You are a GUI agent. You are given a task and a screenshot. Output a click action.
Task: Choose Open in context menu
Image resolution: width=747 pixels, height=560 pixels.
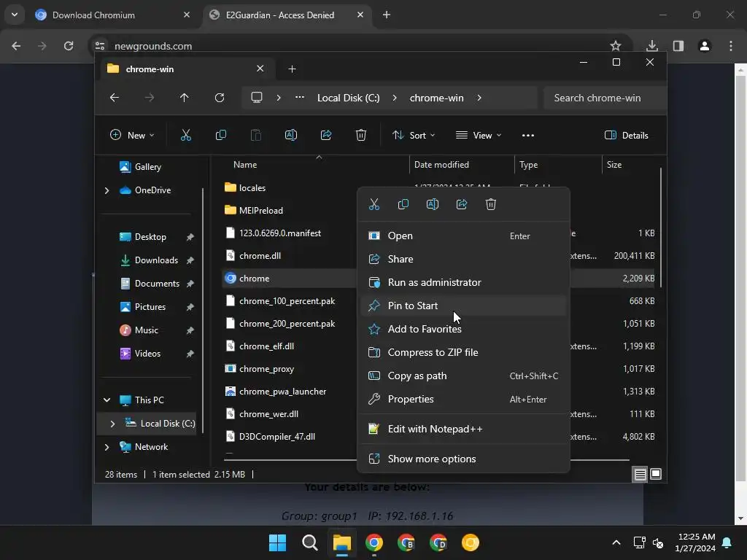point(463,236)
